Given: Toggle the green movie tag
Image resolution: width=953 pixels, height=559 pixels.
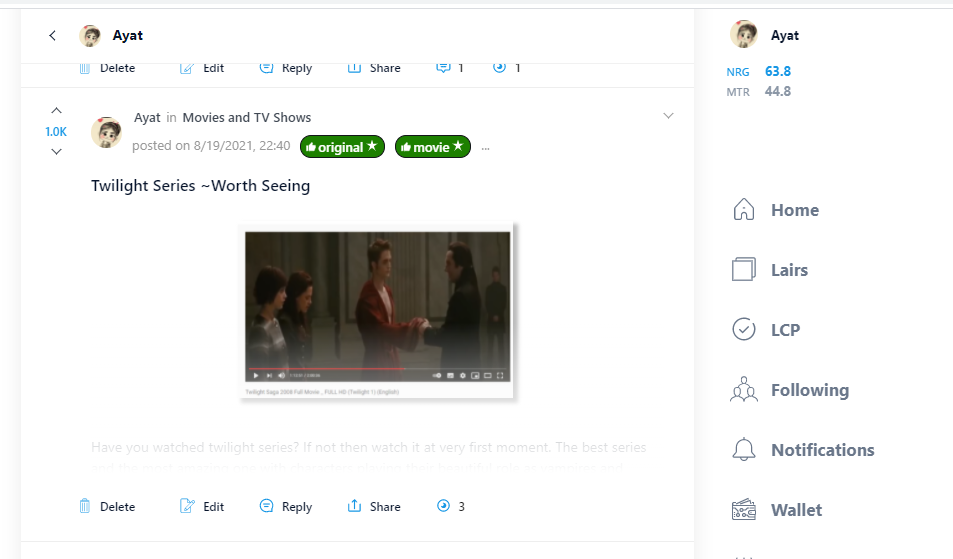Looking at the screenshot, I should click(x=433, y=146).
